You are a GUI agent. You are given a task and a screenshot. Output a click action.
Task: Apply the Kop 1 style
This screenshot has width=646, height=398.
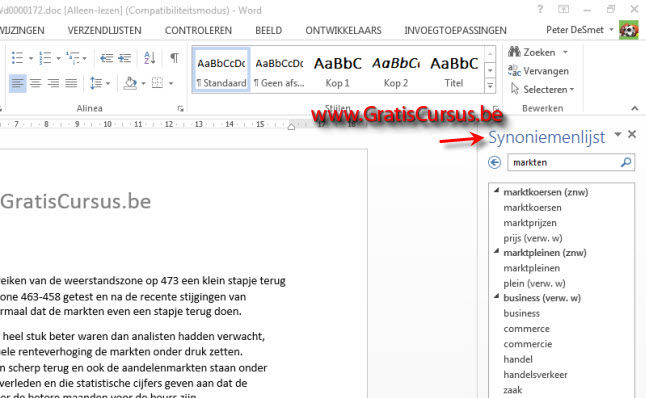(338, 70)
